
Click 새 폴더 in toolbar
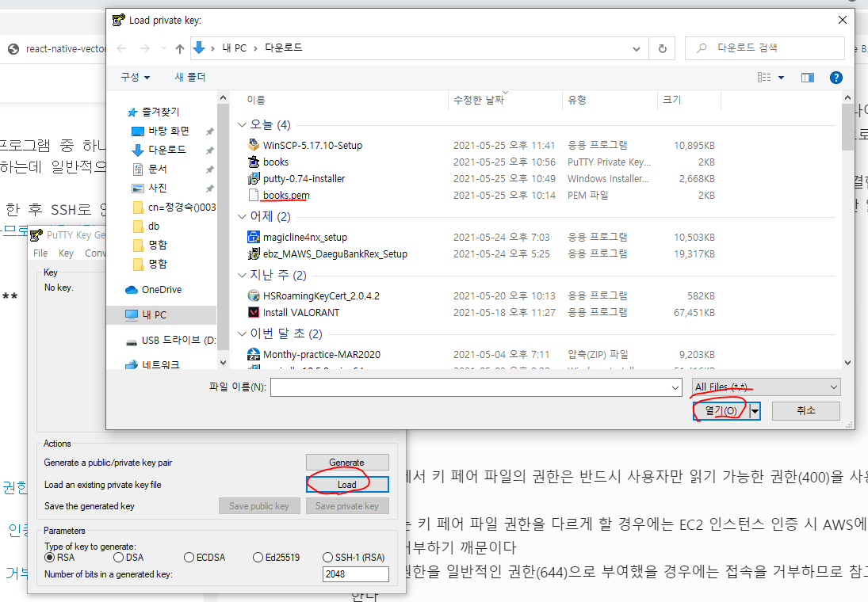pyautogui.click(x=190, y=78)
